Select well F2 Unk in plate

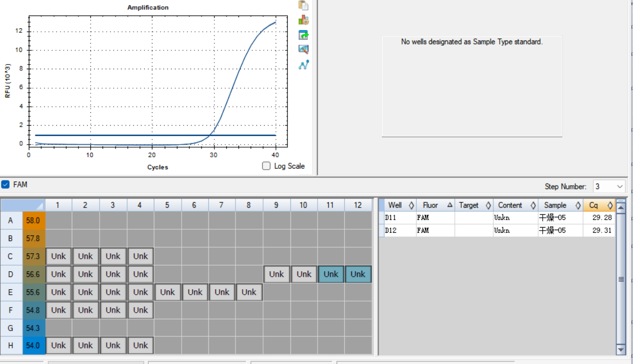pos(86,310)
